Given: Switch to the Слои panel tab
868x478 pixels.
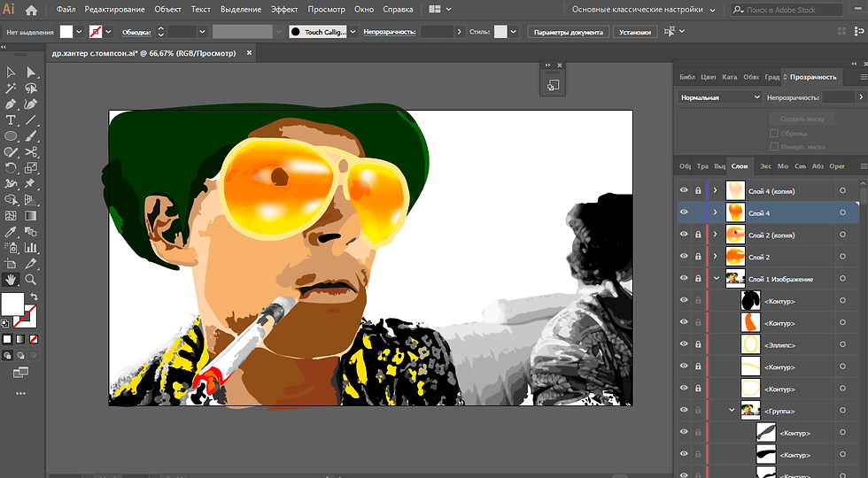Looking at the screenshot, I should (739, 166).
